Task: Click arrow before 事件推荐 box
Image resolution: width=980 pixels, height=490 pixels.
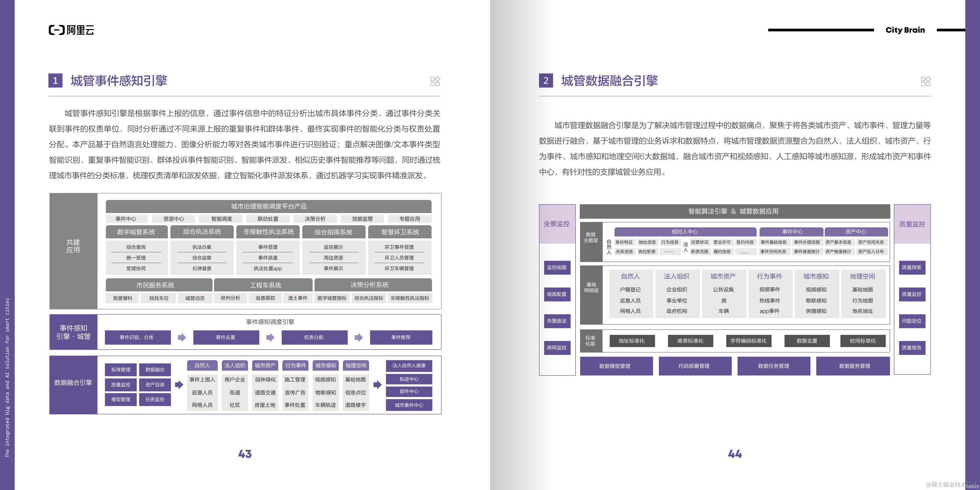Action: 358,337
